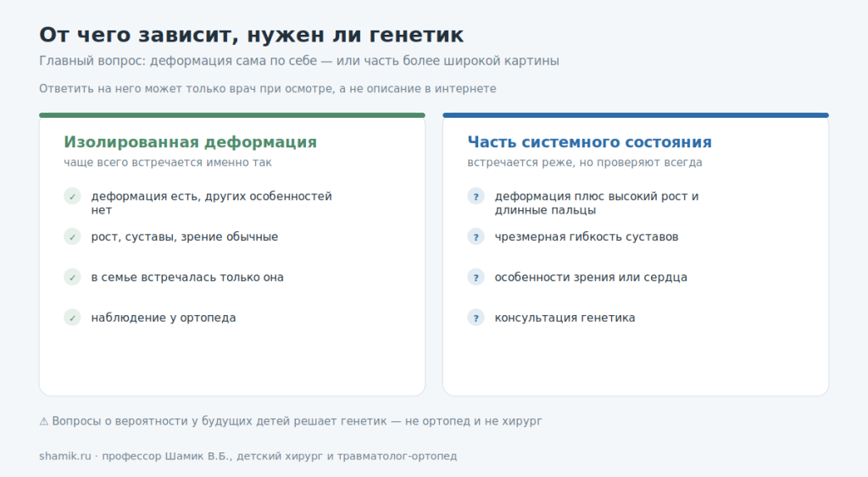Click the text 'рост, суставы, зрение обычные'
Viewport: 868px width, 477px height.
click(x=184, y=237)
